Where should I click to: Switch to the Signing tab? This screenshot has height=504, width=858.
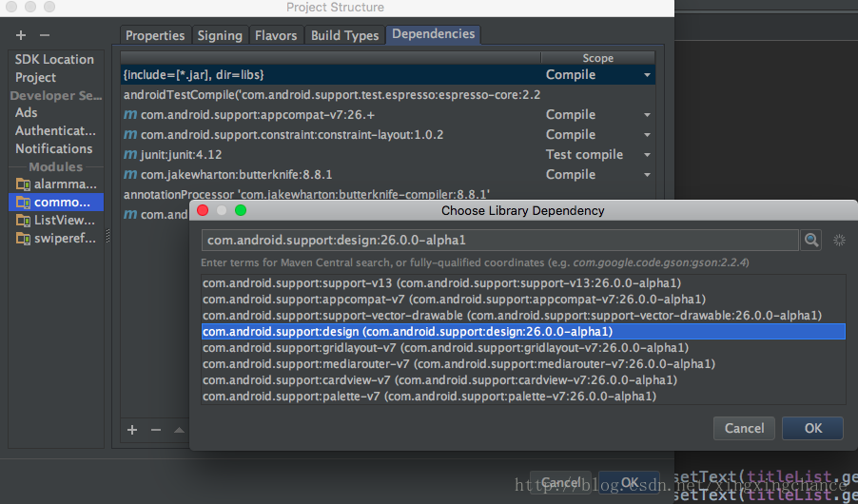pos(220,35)
